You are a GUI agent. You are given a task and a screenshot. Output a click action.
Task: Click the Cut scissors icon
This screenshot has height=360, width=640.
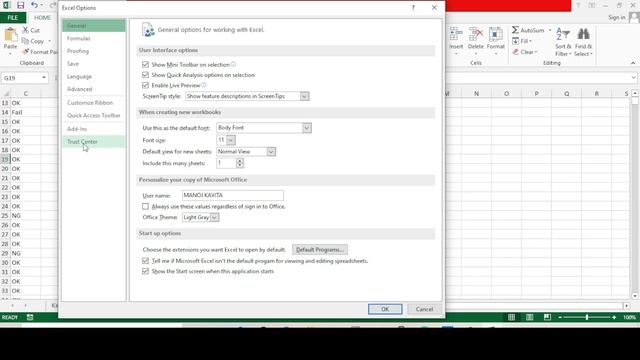tap(26, 30)
